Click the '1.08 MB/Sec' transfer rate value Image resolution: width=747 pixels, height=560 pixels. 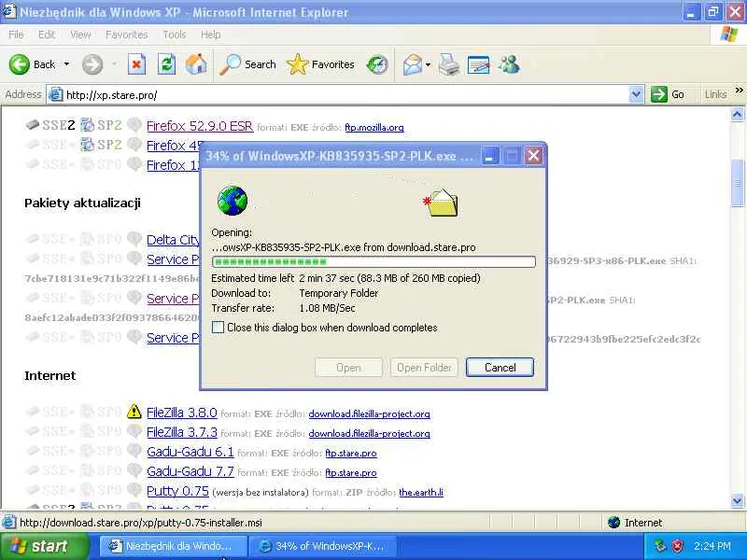[x=328, y=308]
